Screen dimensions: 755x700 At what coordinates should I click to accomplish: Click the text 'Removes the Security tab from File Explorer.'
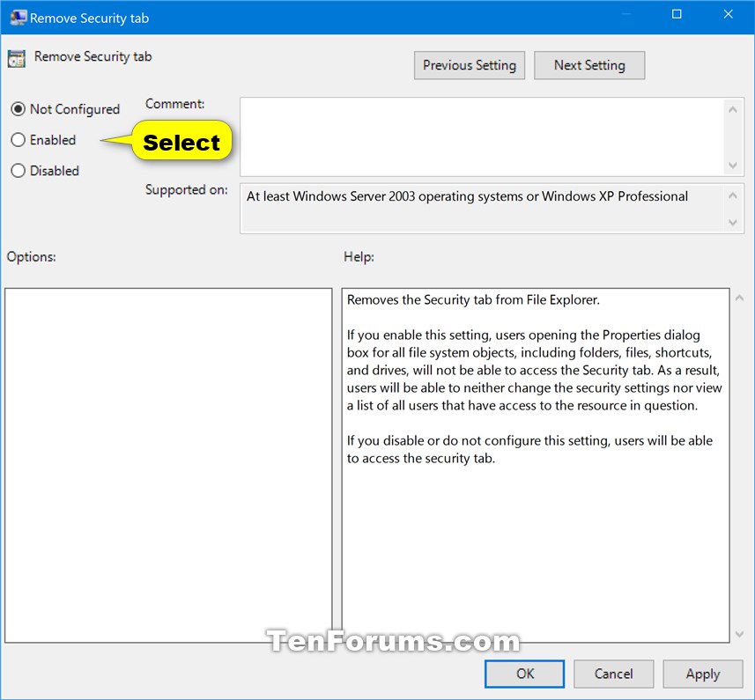[x=473, y=299]
